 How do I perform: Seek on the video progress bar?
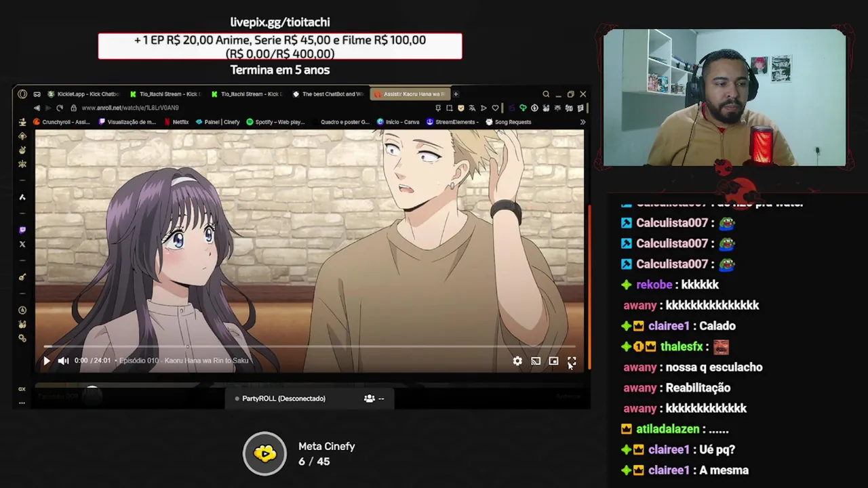pyautogui.click(x=309, y=347)
